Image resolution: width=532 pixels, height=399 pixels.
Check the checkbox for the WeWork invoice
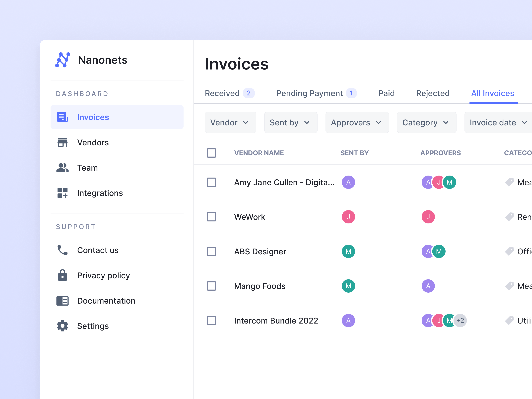pos(211,217)
